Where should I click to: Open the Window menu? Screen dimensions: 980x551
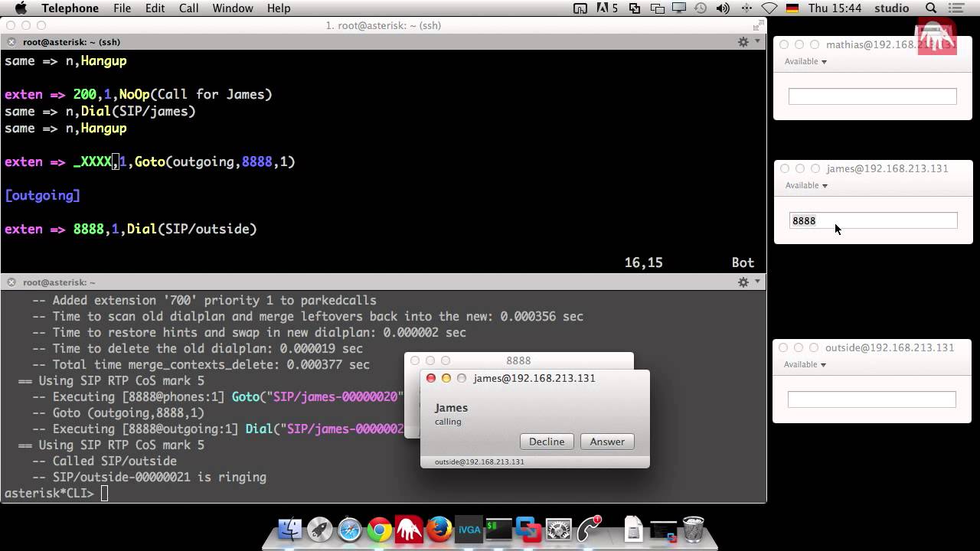coord(233,8)
